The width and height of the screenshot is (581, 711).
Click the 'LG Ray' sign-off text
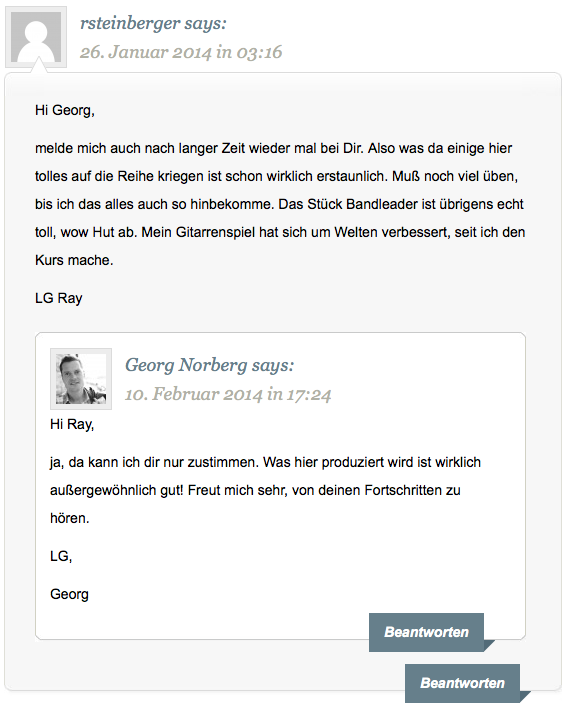[x=59, y=298]
